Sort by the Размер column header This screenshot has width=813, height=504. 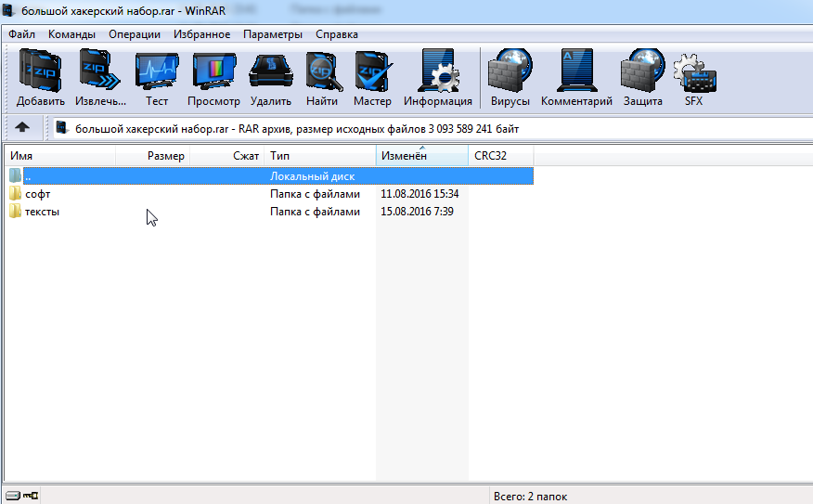point(153,156)
